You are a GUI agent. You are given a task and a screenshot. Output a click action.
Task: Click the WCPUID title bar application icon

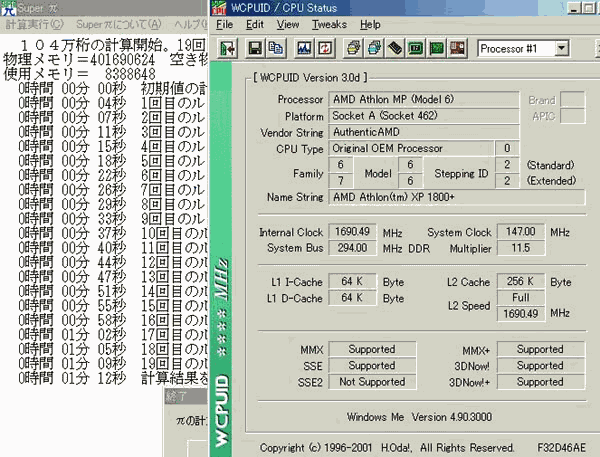click(x=219, y=8)
